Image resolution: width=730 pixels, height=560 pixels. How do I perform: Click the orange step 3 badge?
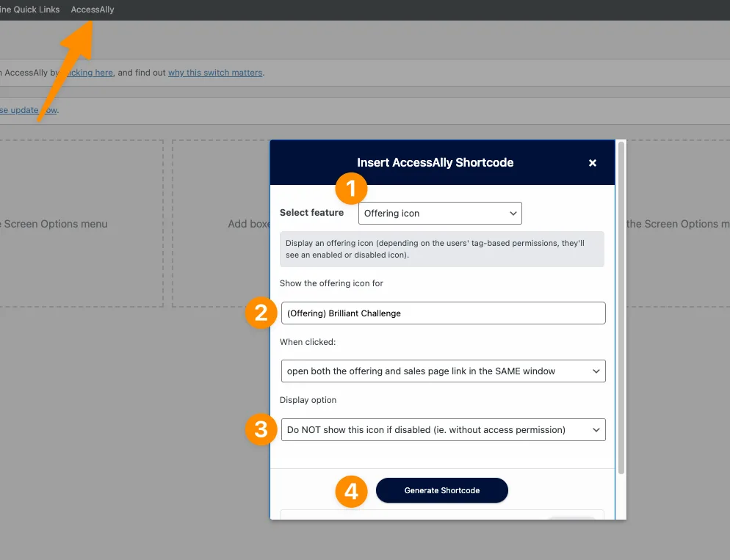pyautogui.click(x=260, y=429)
